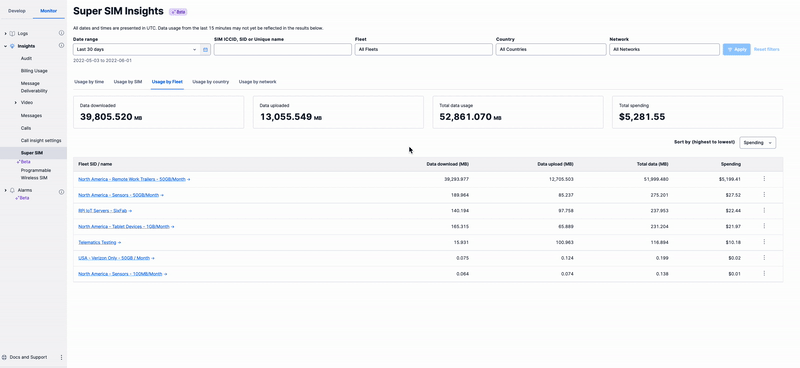Viewport: 800px width, 368px height.
Task: Open actions menu for Sensors 50GB/Month row
Action: [x=764, y=194]
